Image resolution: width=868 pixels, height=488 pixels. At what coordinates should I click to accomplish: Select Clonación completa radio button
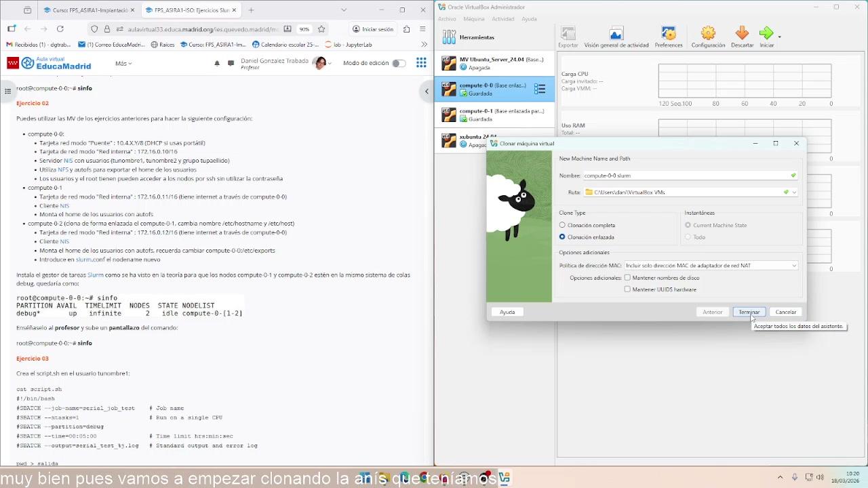562,225
